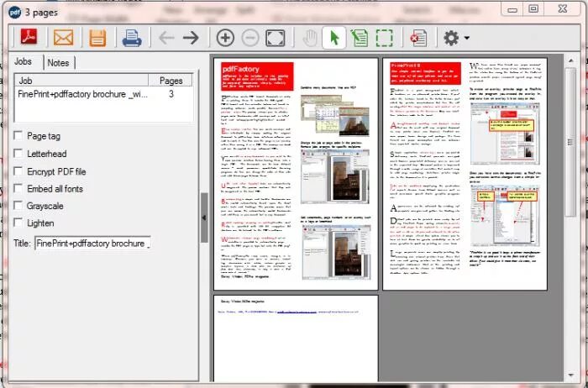Viewport: 588px width, 388px height.
Task: Select the third page thumbnail
Action: pyautogui.click(x=296, y=338)
